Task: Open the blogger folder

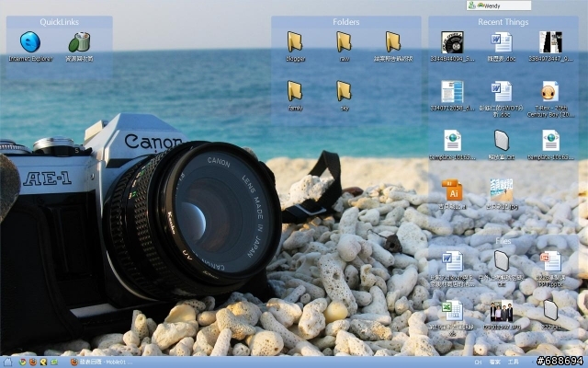Action: tap(295, 42)
